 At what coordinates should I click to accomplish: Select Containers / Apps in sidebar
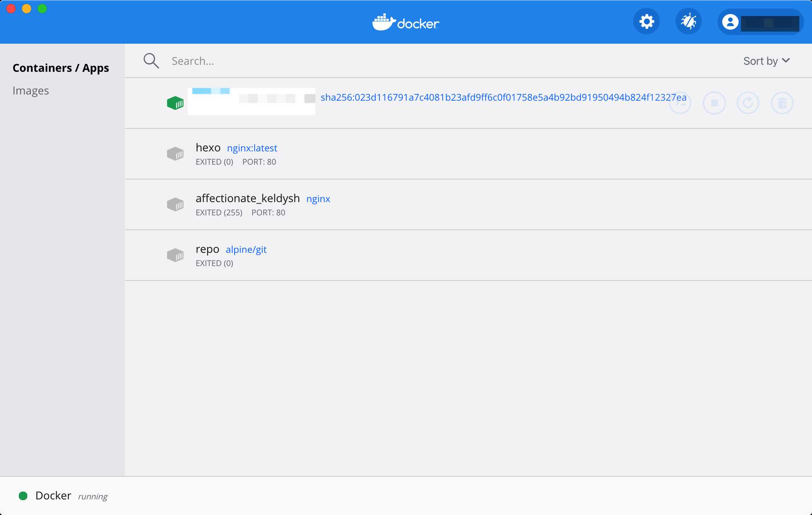click(x=61, y=68)
